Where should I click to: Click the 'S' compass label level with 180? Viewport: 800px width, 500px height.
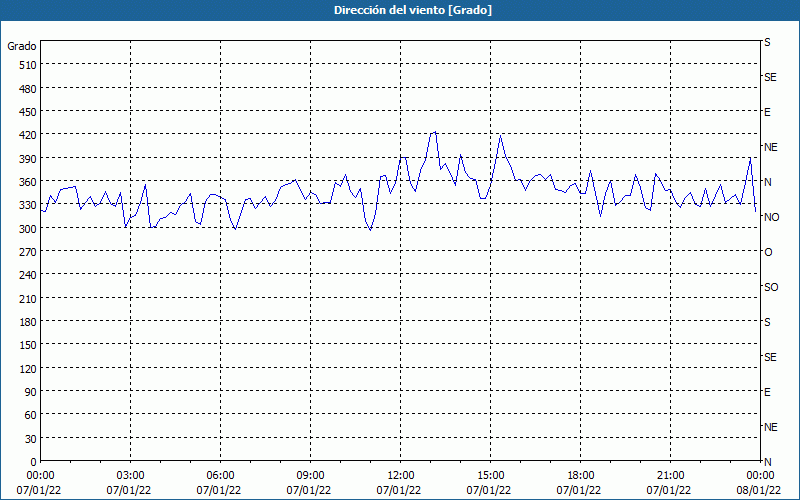[767, 322]
